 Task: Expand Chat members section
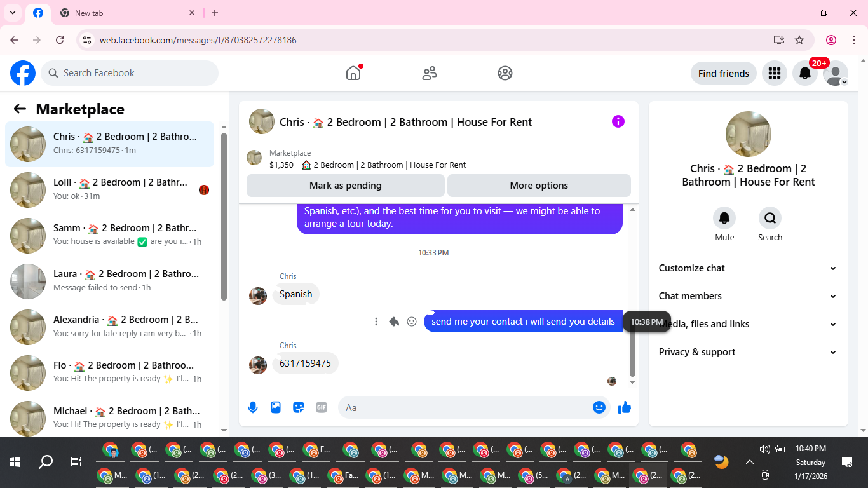point(748,296)
